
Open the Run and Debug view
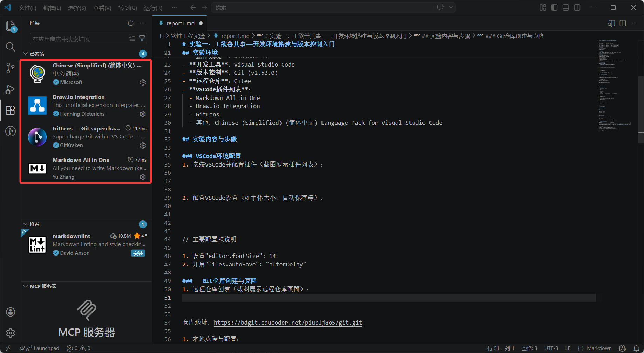click(x=11, y=89)
